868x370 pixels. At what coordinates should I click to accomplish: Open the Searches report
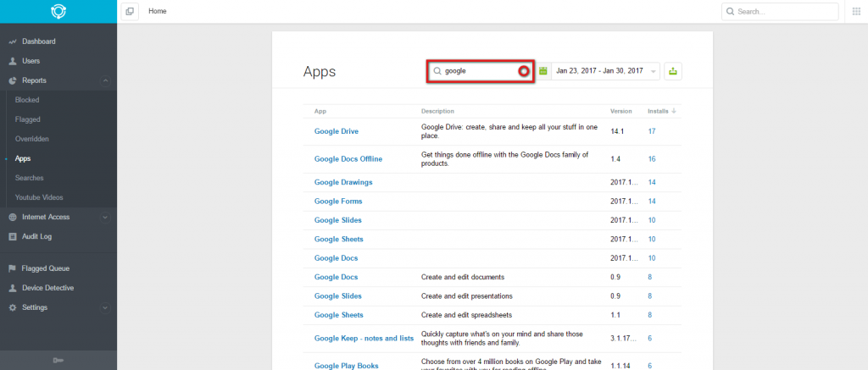[30, 178]
